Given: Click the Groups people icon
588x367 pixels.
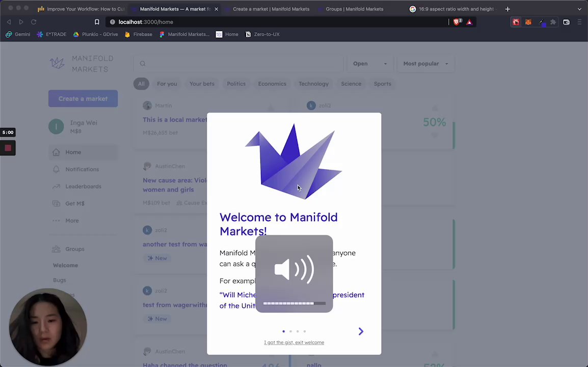Looking at the screenshot, I should point(56,249).
